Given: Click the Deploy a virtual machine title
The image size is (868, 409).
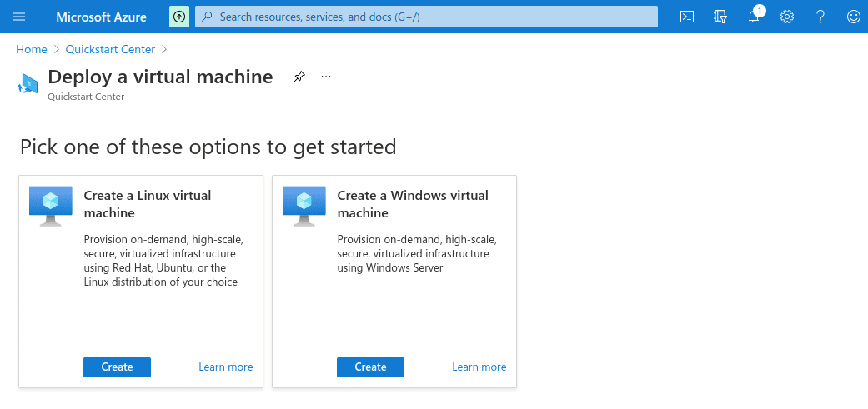Looking at the screenshot, I should [x=161, y=77].
